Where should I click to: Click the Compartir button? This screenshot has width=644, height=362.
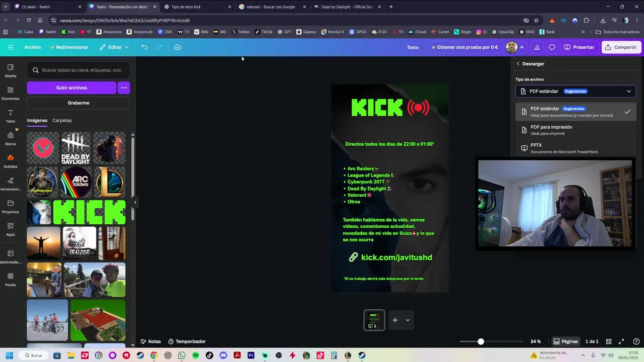point(621,47)
